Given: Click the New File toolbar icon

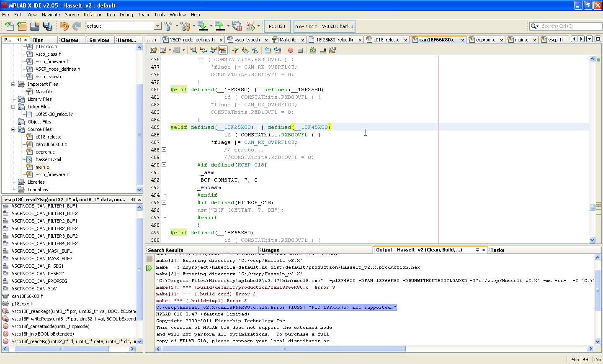Looking at the screenshot, I should point(9,26).
